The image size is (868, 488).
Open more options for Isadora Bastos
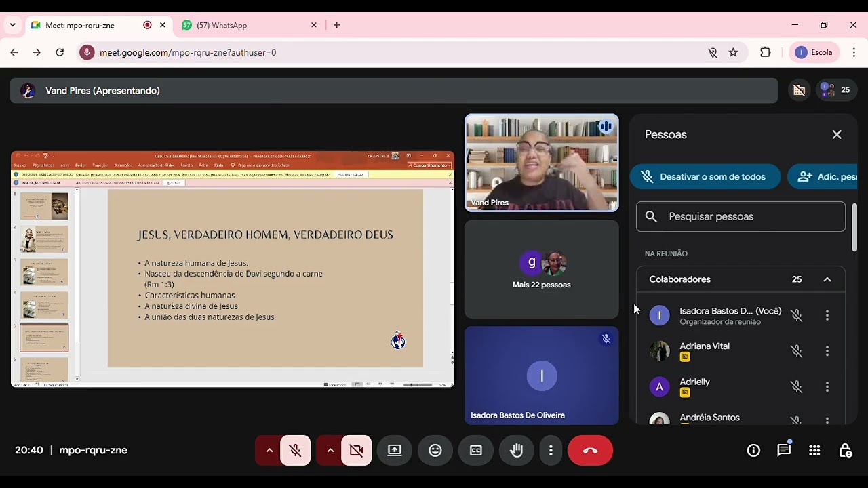(827, 315)
